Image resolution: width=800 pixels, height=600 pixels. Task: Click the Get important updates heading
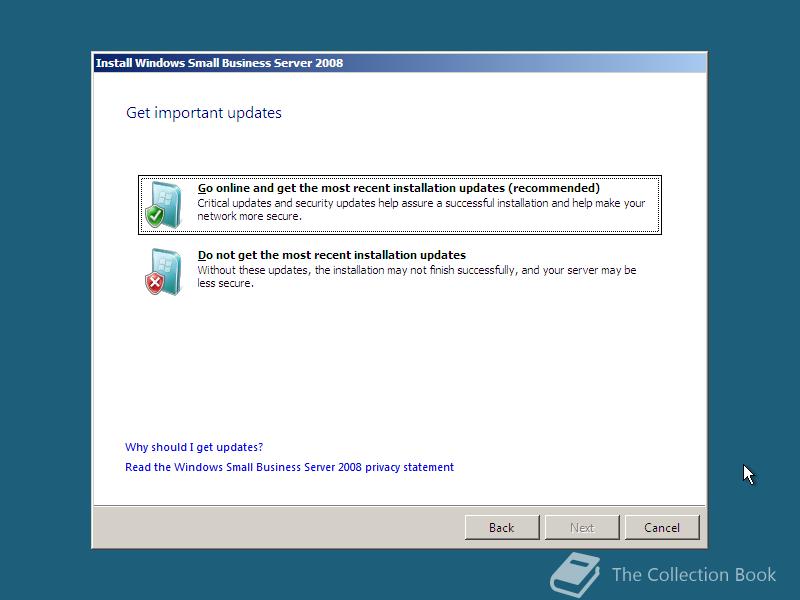pos(203,112)
